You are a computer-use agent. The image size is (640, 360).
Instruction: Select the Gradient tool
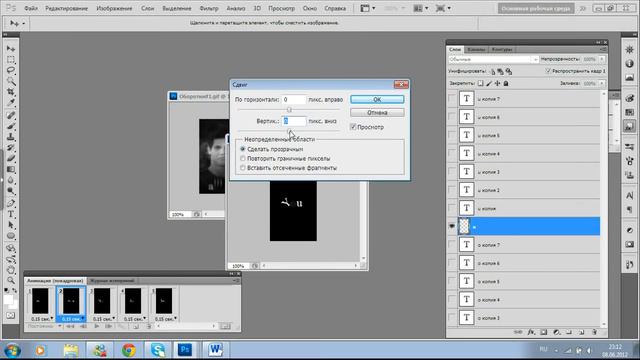(11, 169)
